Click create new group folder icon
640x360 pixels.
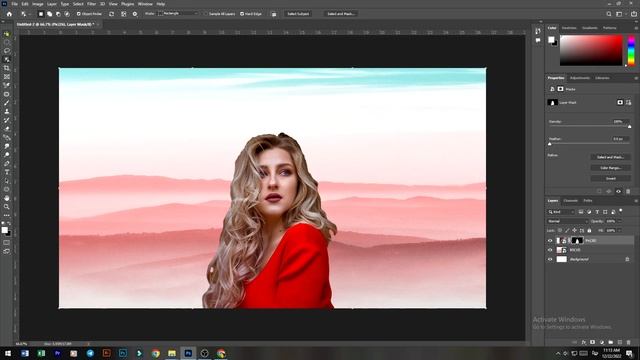point(611,342)
